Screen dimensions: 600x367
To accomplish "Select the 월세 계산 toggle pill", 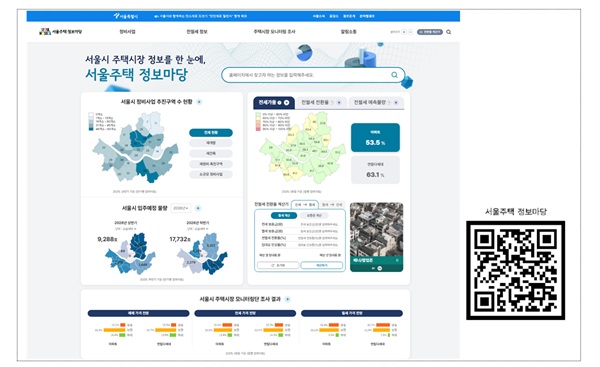I will [284, 216].
